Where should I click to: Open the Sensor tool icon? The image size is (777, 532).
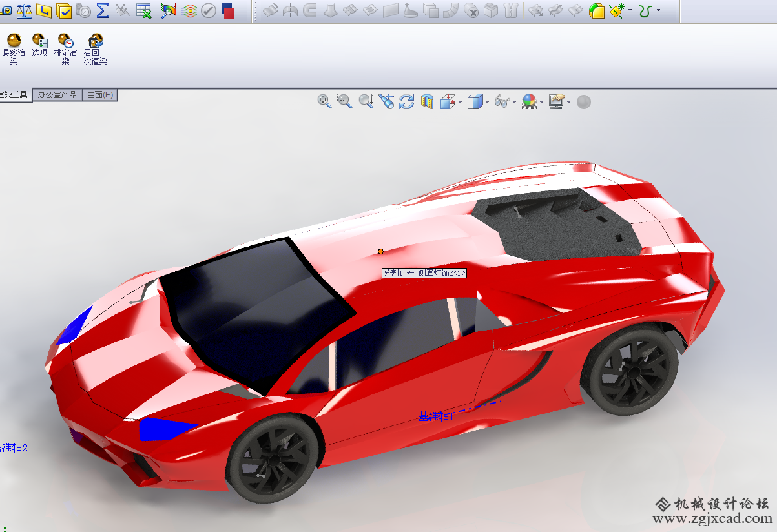coord(83,10)
